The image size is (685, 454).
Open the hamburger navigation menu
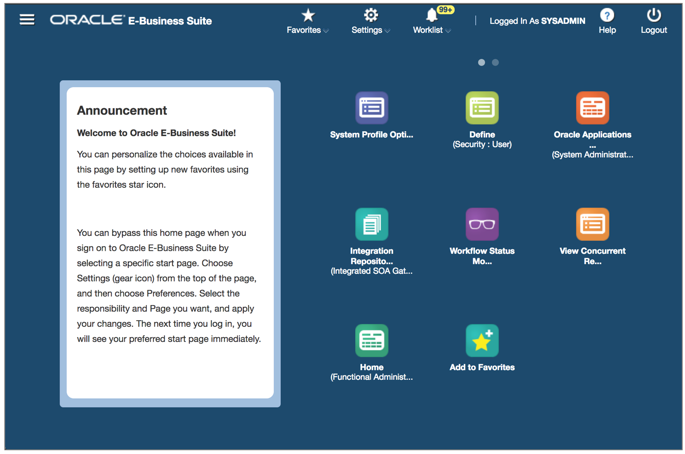[x=27, y=19]
